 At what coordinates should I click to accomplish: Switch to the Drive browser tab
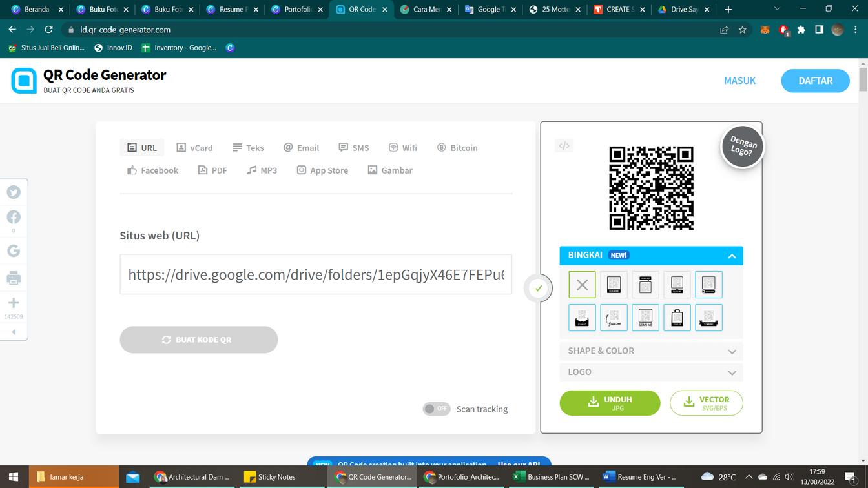pos(684,9)
